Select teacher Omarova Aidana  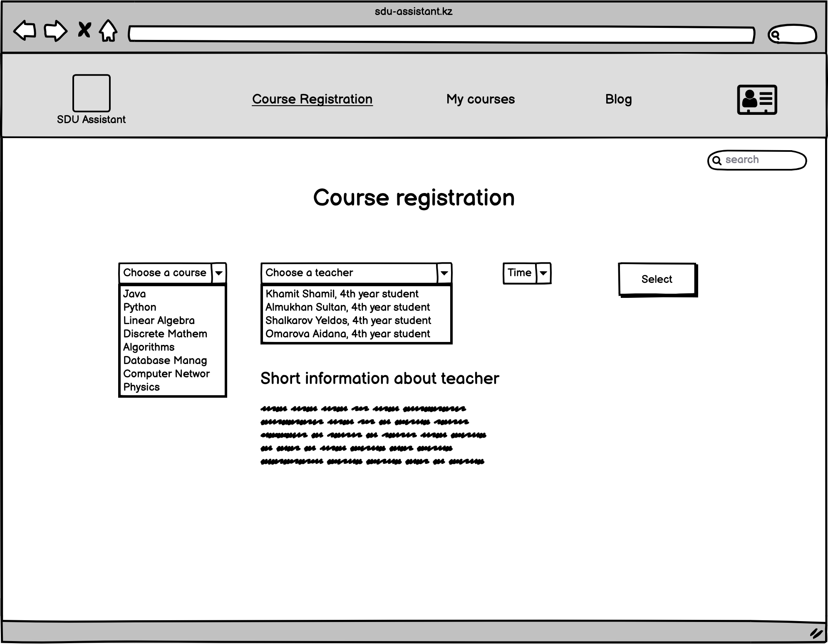357,334
